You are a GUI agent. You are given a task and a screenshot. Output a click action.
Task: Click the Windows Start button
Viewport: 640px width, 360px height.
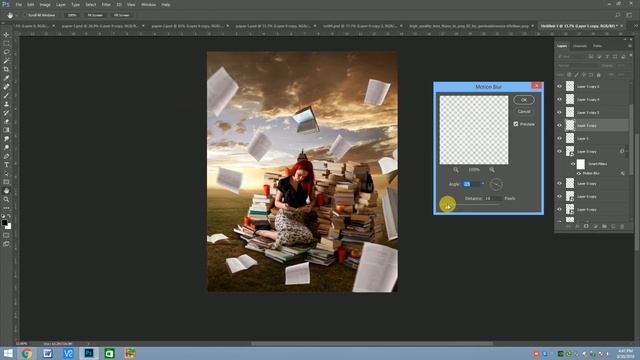(x=8, y=353)
